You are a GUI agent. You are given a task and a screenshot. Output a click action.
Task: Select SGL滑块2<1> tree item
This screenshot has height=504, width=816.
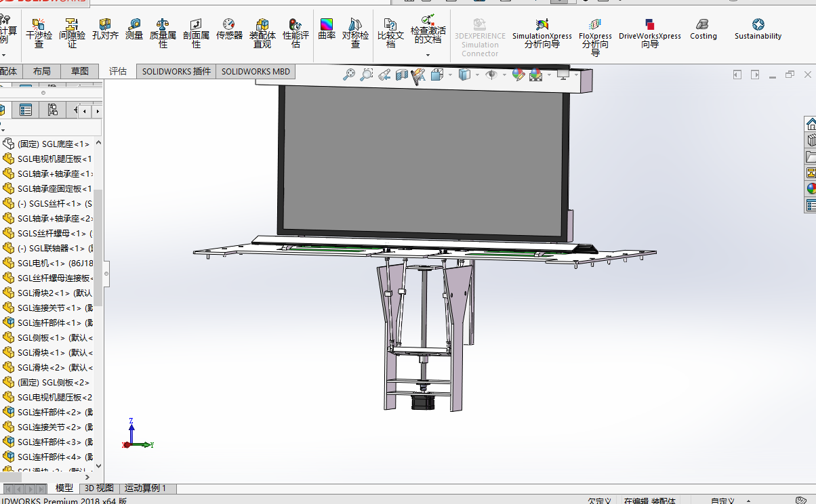(46, 293)
